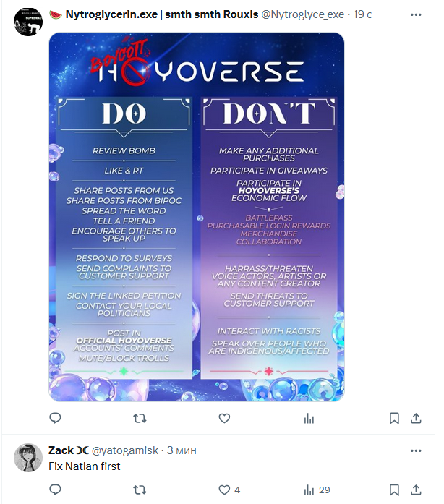View analytics for Nytroglycerin.exe post
The height and width of the screenshot is (504, 444).
pos(309,418)
